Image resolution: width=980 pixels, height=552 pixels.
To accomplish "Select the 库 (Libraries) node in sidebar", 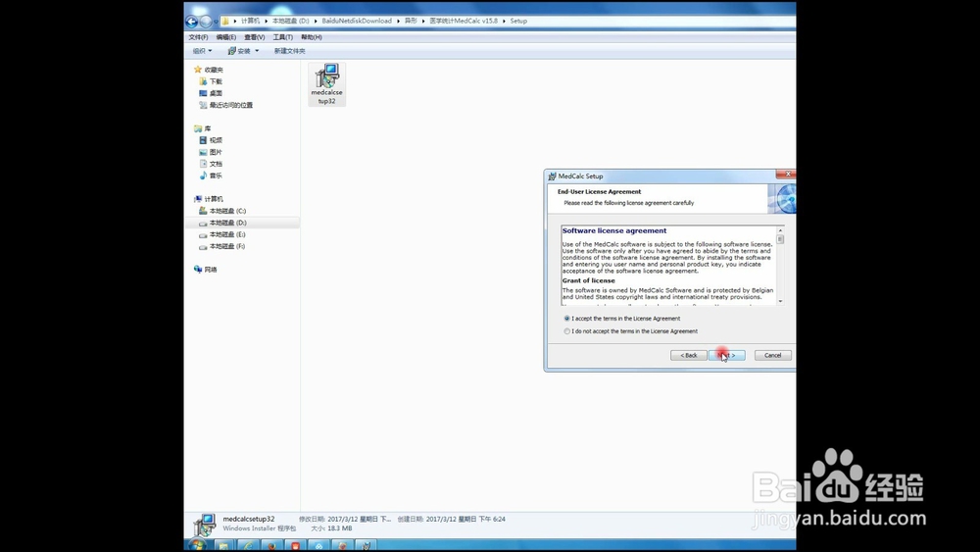I will (x=202, y=128).
